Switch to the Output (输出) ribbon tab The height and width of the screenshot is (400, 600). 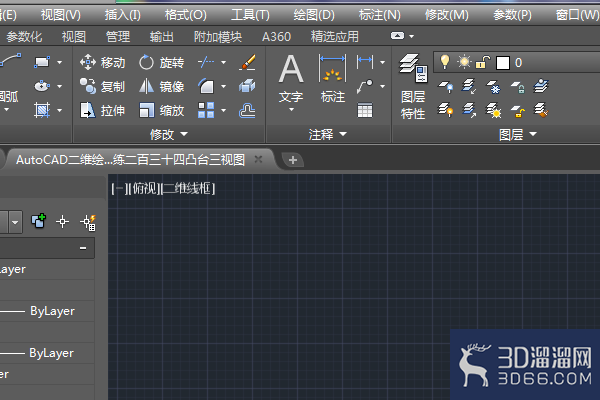pos(162,37)
